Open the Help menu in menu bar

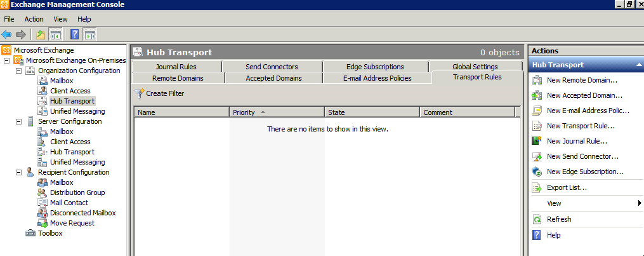pyautogui.click(x=84, y=19)
